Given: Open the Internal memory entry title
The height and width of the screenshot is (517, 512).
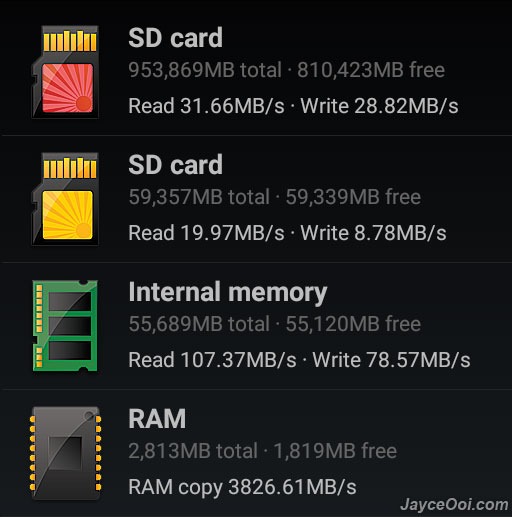Looking at the screenshot, I should click(x=228, y=293).
